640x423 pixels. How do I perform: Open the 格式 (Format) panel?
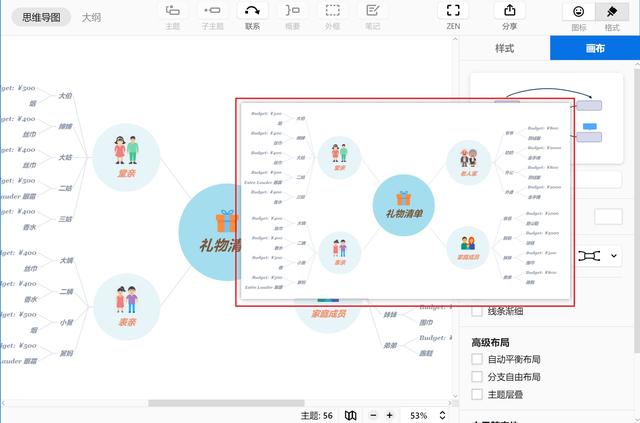tap(608, 16)
